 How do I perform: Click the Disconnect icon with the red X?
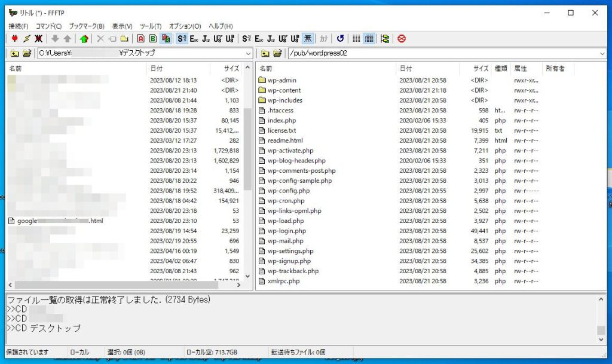tap(38, 39)
